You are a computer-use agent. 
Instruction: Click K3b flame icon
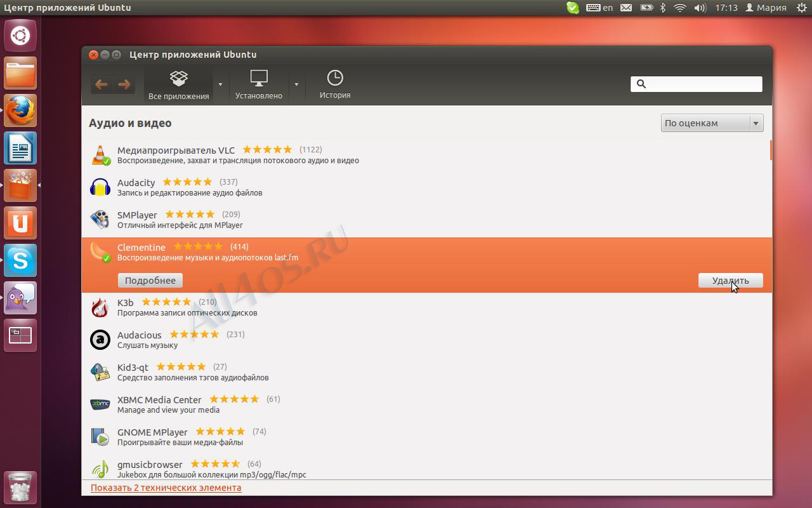click(x=100, y=307)
